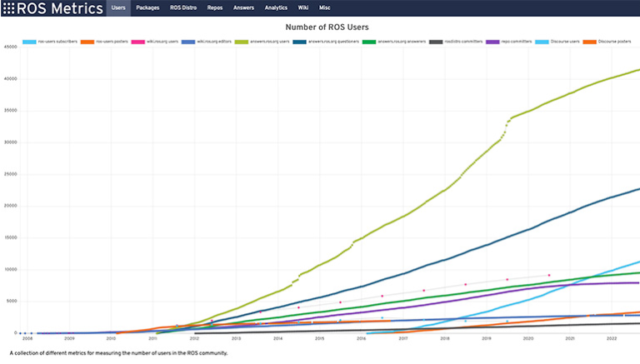Toggle ros-users subscribers legend series
This screenshot has height=364, width=640.
(x=52, y=40)
